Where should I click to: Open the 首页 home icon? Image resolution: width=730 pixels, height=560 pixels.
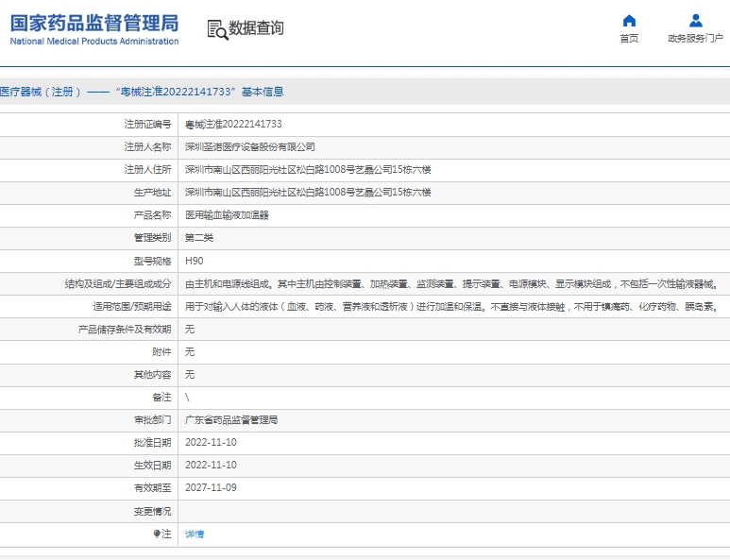tap(629, 21)
